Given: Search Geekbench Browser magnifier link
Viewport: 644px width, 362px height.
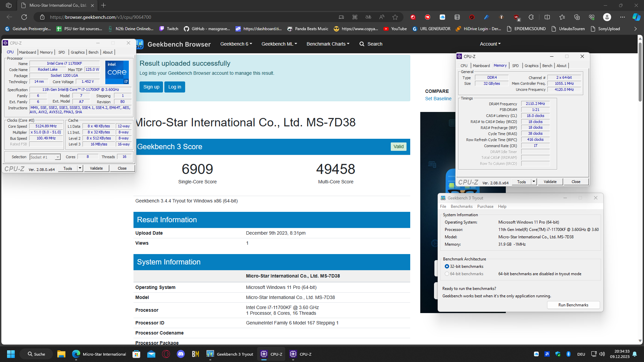Looking at the screenshot, I should point(371,44).
